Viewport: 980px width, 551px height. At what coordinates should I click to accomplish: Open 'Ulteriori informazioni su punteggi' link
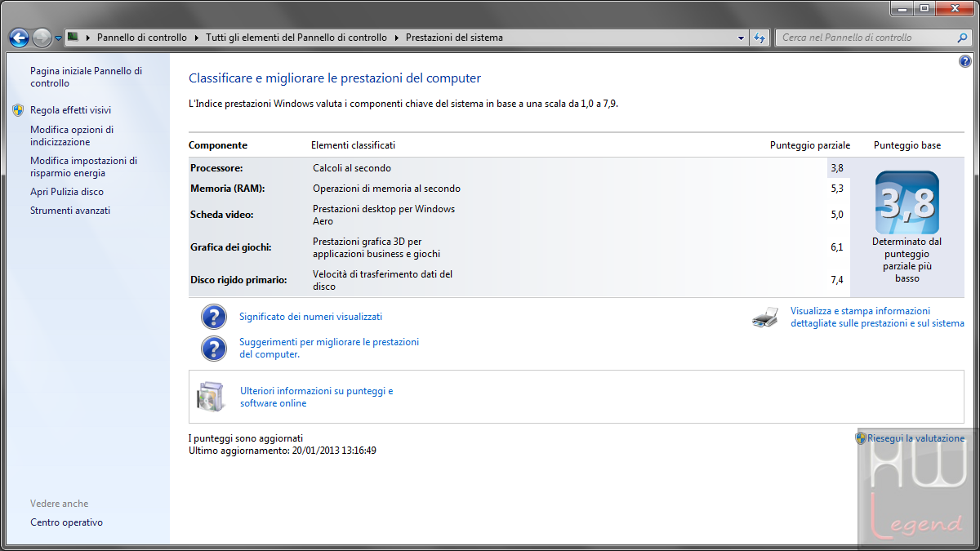pyautogui.click(x=316, y=398)
